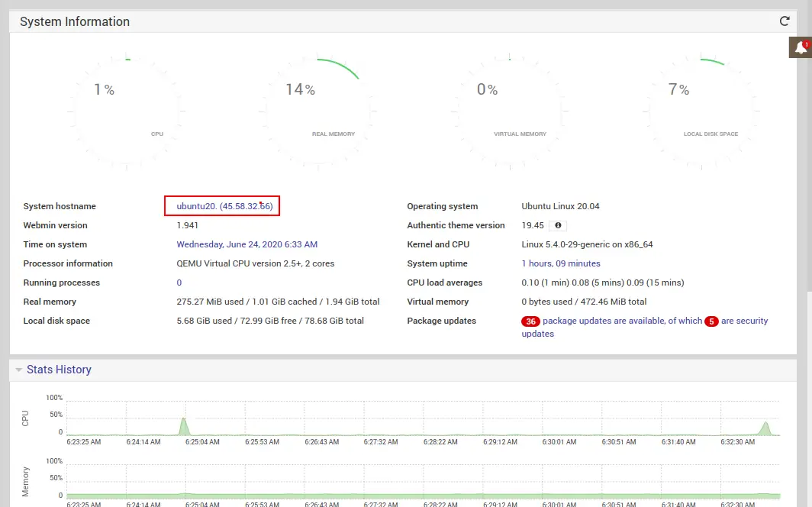812x507 pixels.
Task: Click the Real Memory gauge
Action: pyautogui.click(x=318, y=111)
